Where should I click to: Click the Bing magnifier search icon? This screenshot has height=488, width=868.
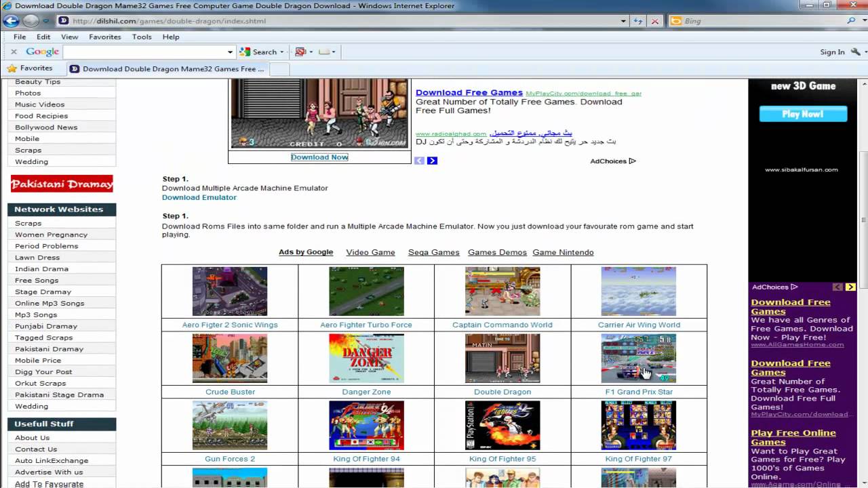851,20
